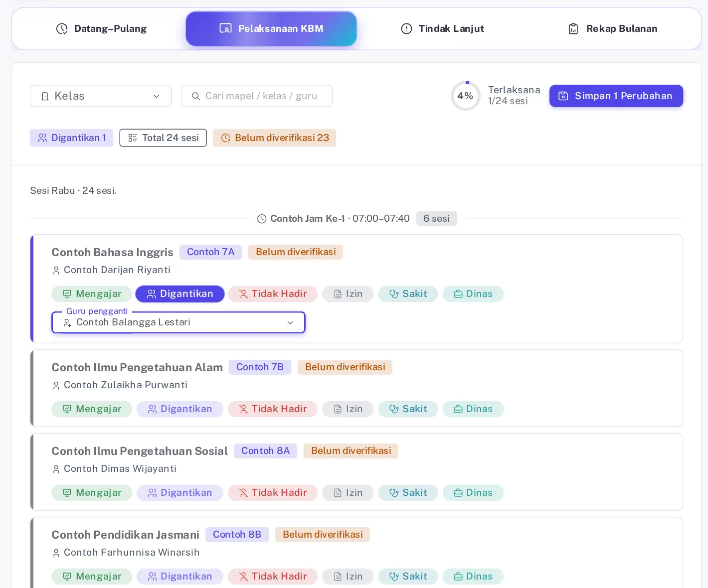Select Sakit for Ilmu Pengetahuan Alam session
708x588 pixels.
pos(408,409)
